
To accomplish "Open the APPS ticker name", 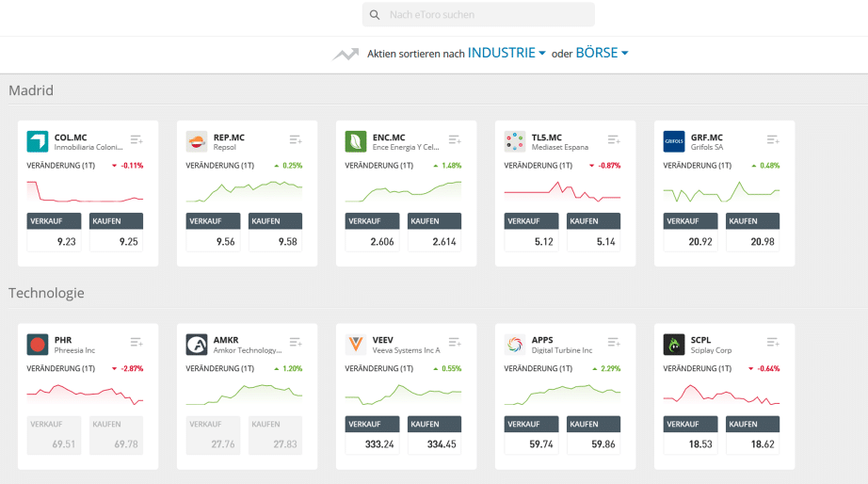I will (x=542, y=340).
